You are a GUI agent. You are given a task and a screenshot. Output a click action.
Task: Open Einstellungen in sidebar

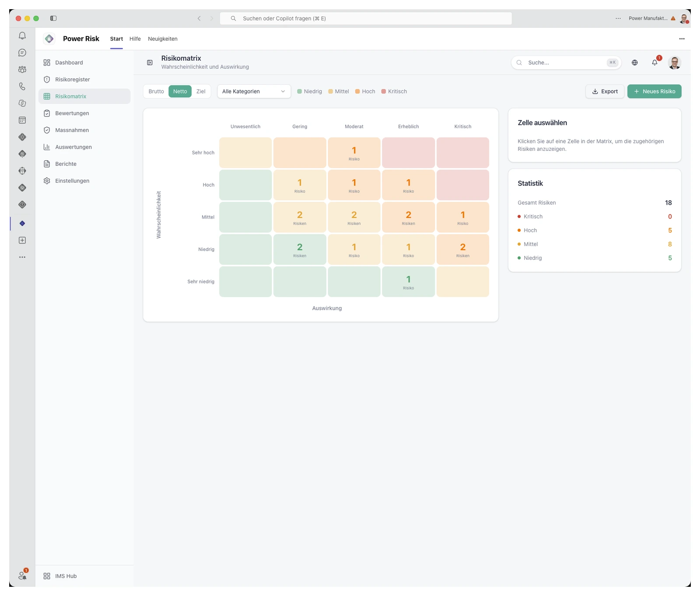pyautogui.click(x=84, y=181)
